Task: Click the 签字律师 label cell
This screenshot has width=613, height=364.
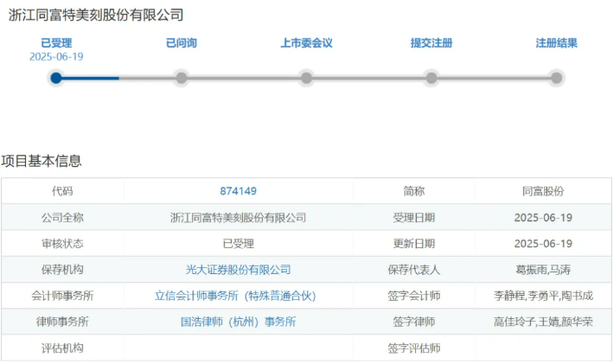Action: [414, 322]
